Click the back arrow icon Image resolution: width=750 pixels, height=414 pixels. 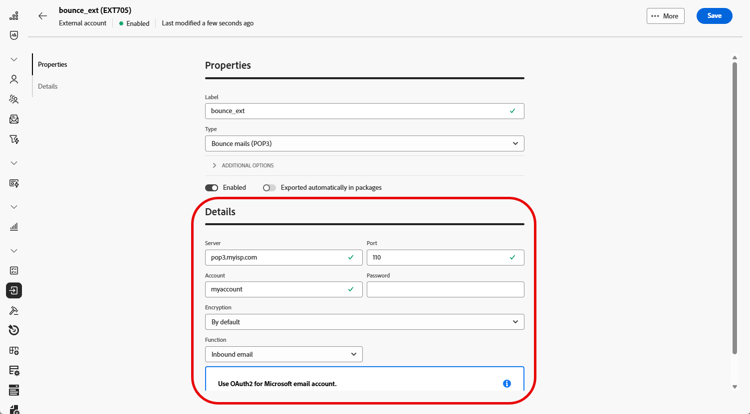pos(42,16)
